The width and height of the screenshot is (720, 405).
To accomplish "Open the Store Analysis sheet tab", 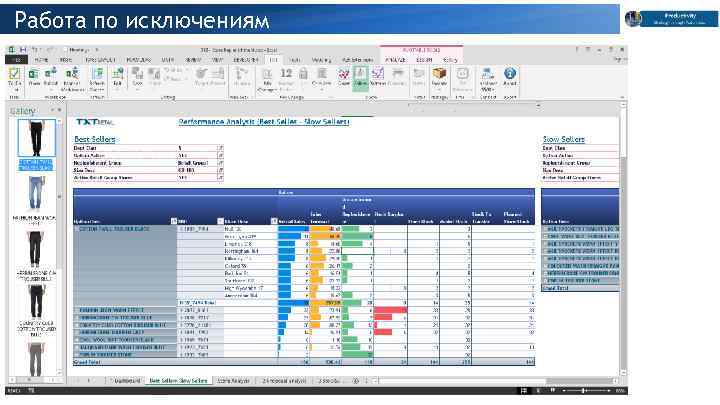I will tap(233, 381).
